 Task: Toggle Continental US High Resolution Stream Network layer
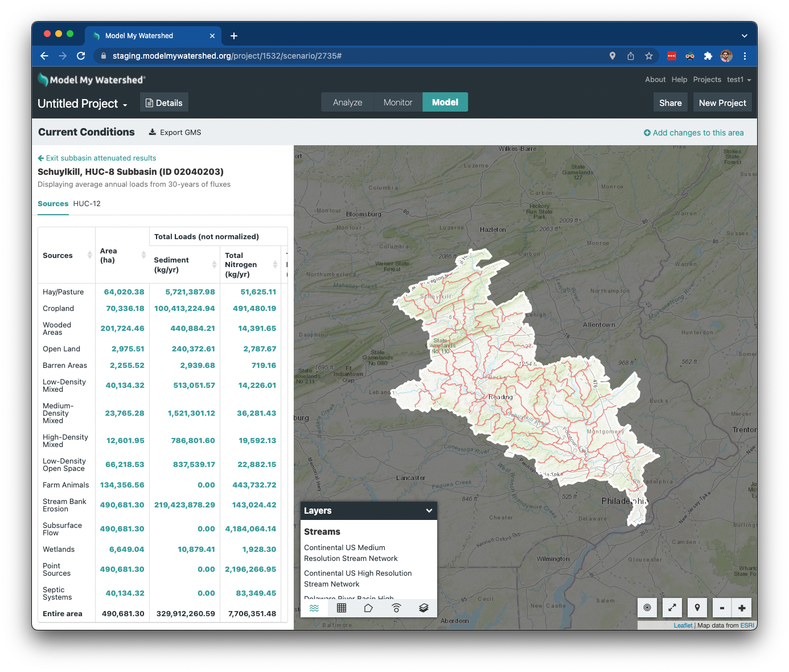[357, 579]
